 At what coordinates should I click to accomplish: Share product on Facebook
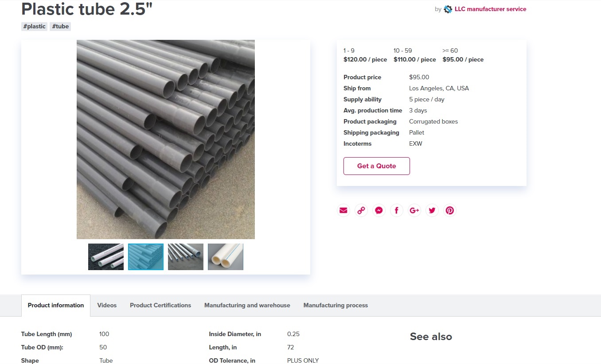coord(397,210)
